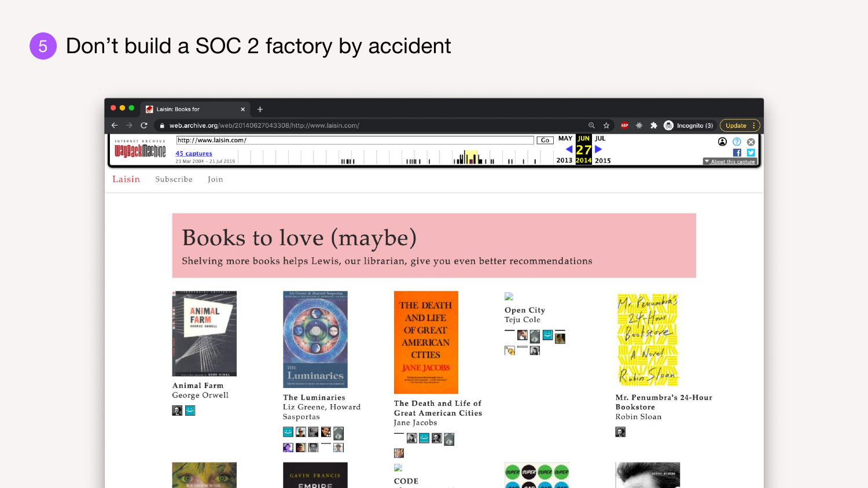Viewport: 868px width, 488px height.
Task: Open the 45 captures link
Action: [x=194, y=153]
